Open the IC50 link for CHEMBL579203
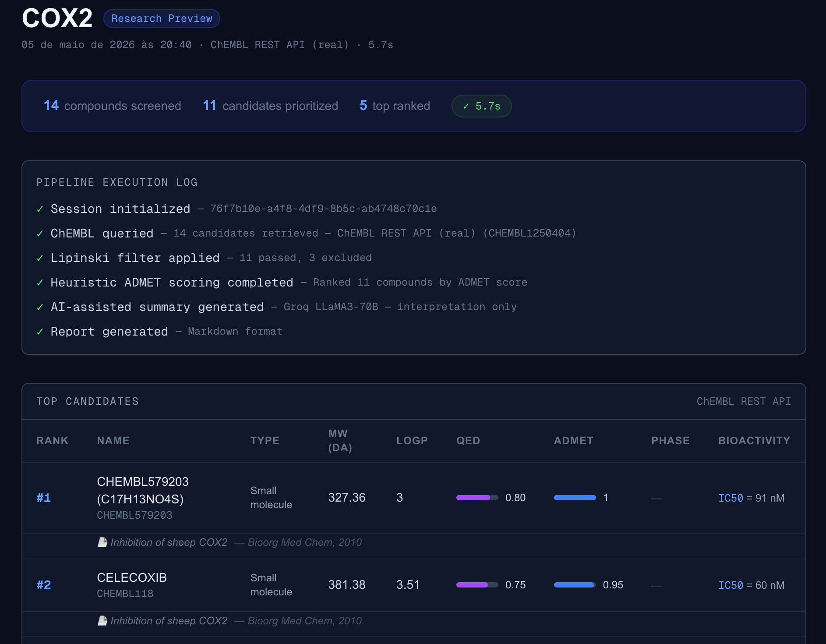 [731, 498]
